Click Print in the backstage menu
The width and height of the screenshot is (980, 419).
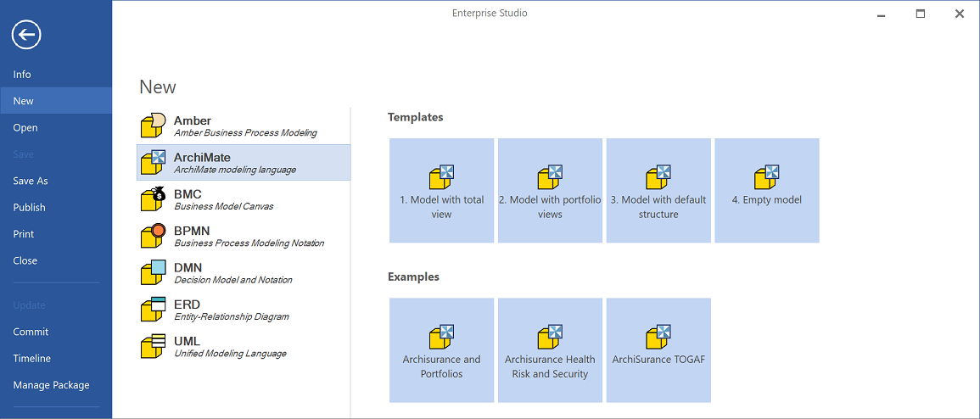pyautogui.click(x=24, y=234)
